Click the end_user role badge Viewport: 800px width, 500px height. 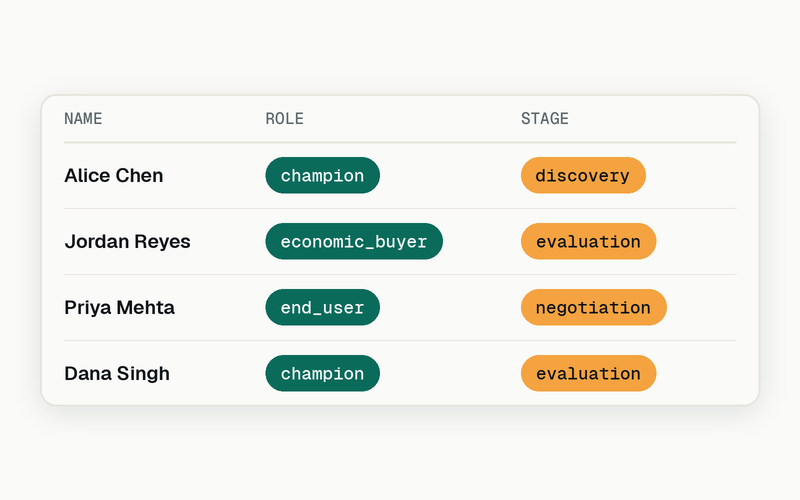(x=322, y=307)
